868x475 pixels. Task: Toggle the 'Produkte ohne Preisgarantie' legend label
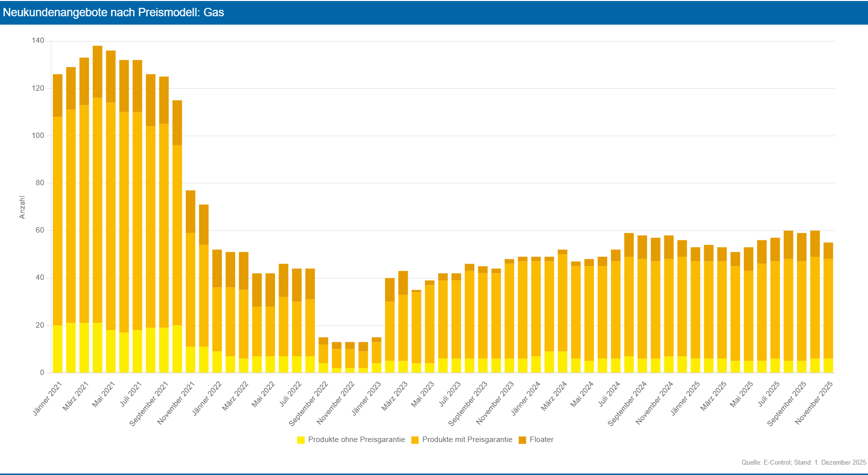[356, 440]
